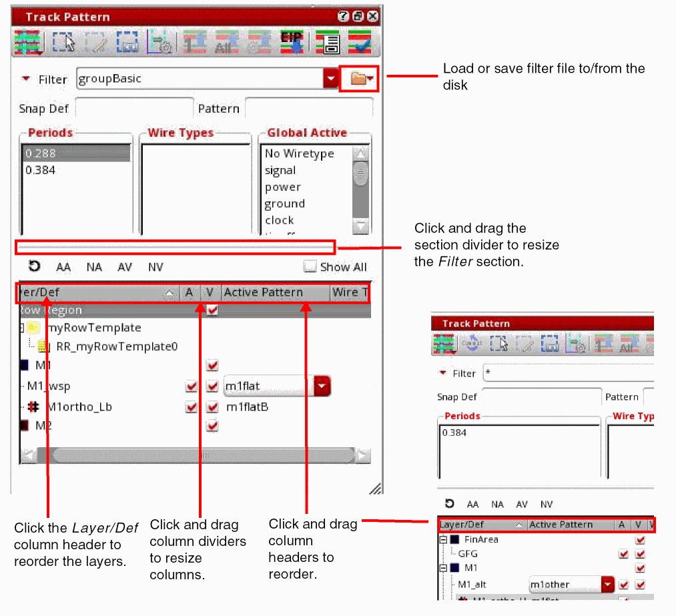
Task: Click the float/undock window icon in title bar
Action: [358, 17]
